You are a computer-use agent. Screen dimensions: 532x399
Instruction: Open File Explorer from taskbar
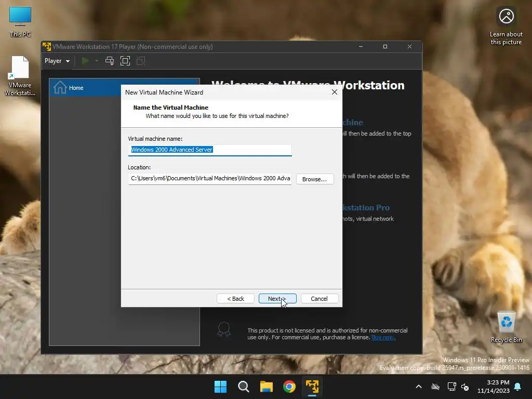(x=267, y=387)
